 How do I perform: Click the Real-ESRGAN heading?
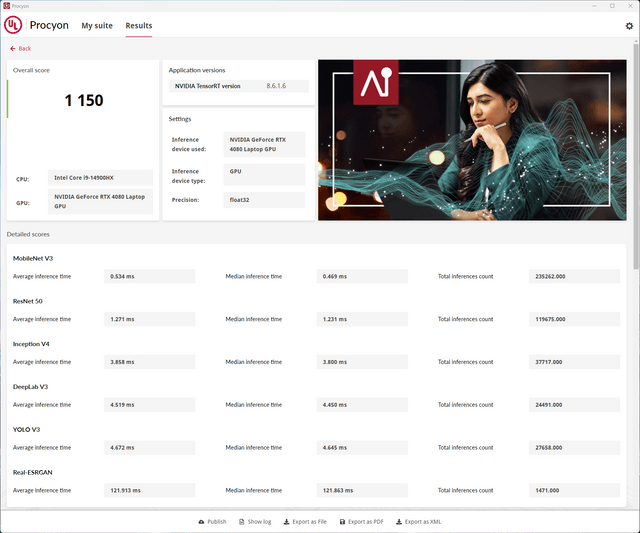[33, 473]
